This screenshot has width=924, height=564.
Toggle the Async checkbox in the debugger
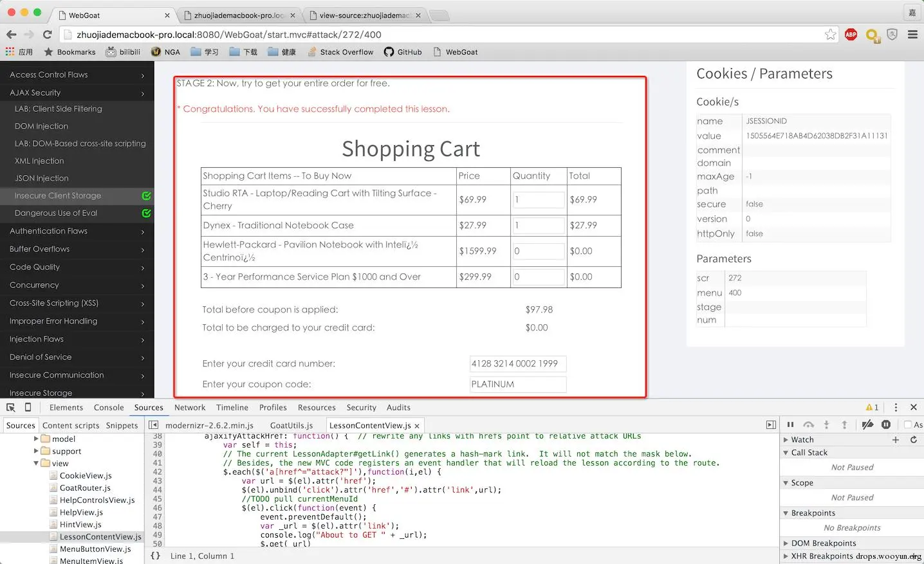click(908, 424)
